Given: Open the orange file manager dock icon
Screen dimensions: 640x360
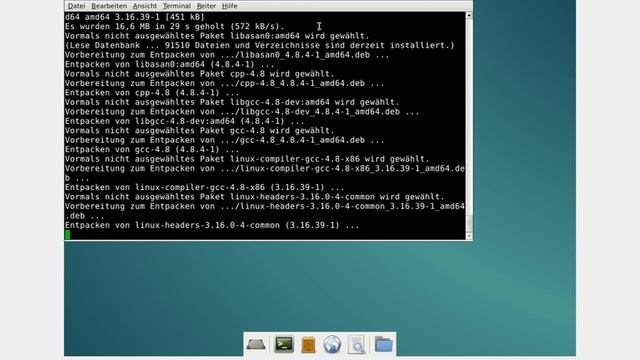Looking at the screenshot, I should (x=308, y=345).
